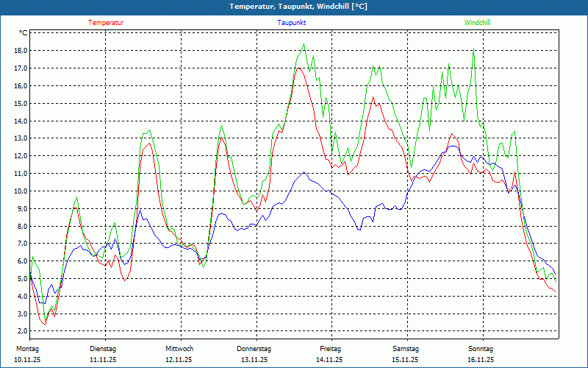Select the Dienstag day label
The image size is (588, 368).
(103, 349)
